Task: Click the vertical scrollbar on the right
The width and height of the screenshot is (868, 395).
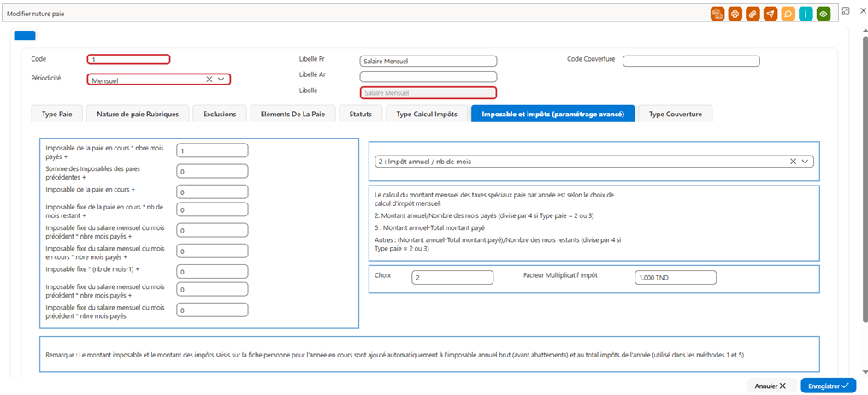Action: [x=865, y=177]
